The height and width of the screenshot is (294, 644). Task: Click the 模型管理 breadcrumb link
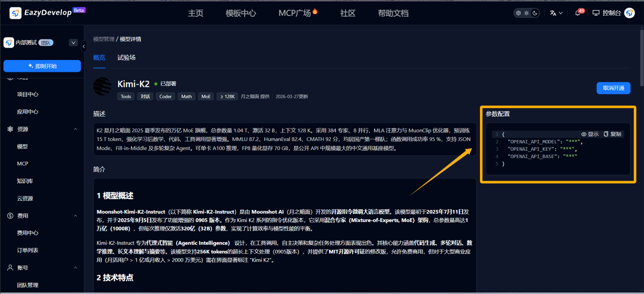click(104, 39)
